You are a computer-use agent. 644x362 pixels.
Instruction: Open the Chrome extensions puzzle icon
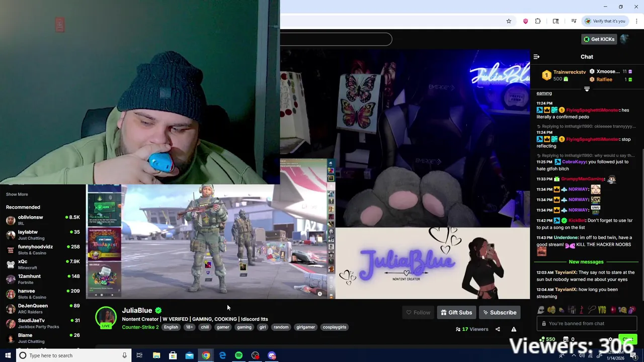click(x=538, y=21)
